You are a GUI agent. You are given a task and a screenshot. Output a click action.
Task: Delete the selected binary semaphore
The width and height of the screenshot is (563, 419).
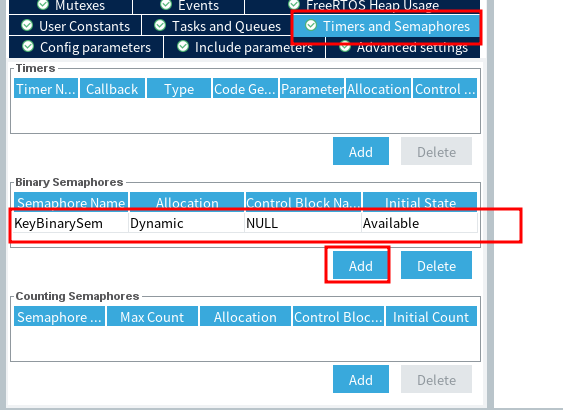click(436, 265)
